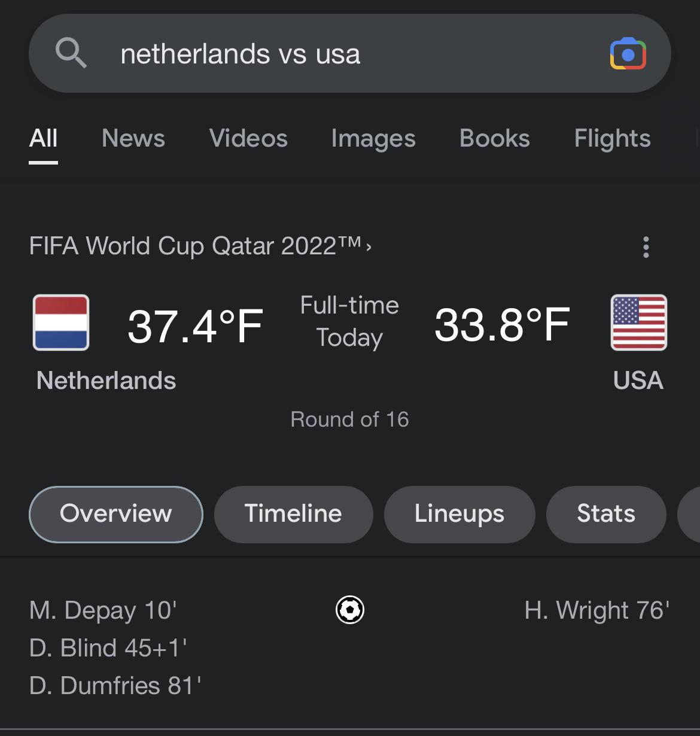Select the Books search tab
This screenshot has height=736, width=700.
point(494,139)
